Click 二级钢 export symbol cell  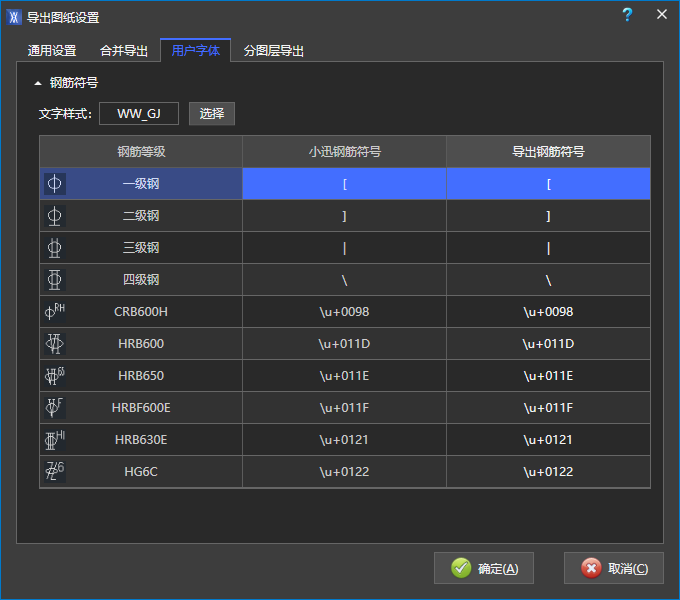pyautogui.click(x=549, y=216)
